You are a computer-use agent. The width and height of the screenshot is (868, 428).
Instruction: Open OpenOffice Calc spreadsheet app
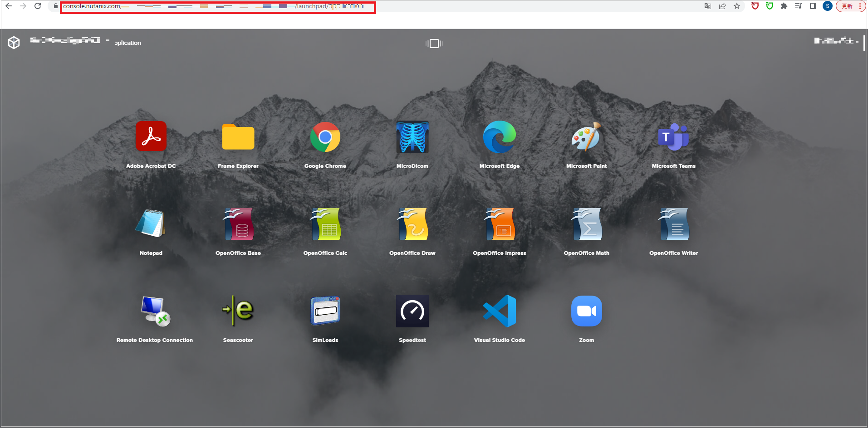click(x=325, y=224)
